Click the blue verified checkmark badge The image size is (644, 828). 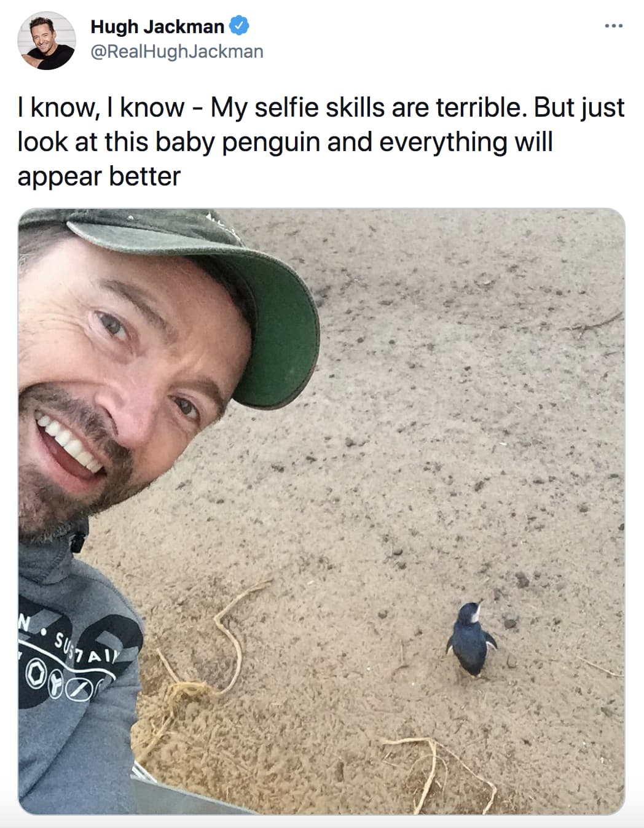pyautogui.click(x=239, y=26)
